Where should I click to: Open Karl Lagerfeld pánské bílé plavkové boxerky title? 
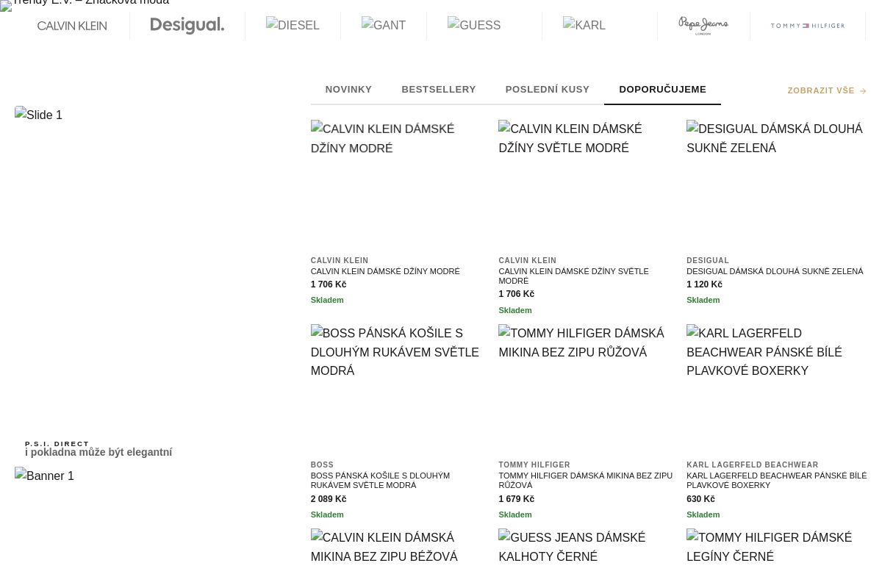pyautogui.click(x=777, y=480)
